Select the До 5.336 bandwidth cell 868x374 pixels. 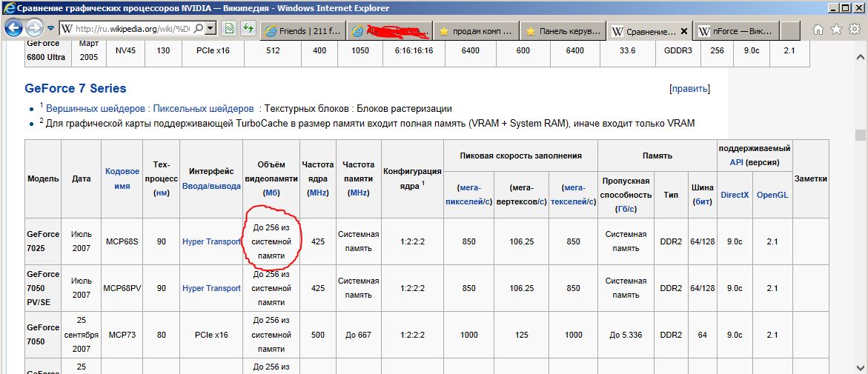[x=626, y=335]
